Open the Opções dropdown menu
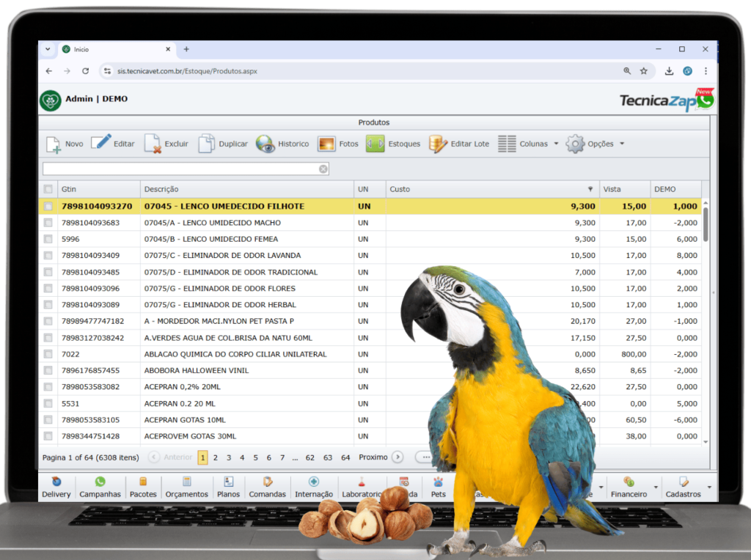The width and height of the screenshot is (751, 560). tap(622, 144)
